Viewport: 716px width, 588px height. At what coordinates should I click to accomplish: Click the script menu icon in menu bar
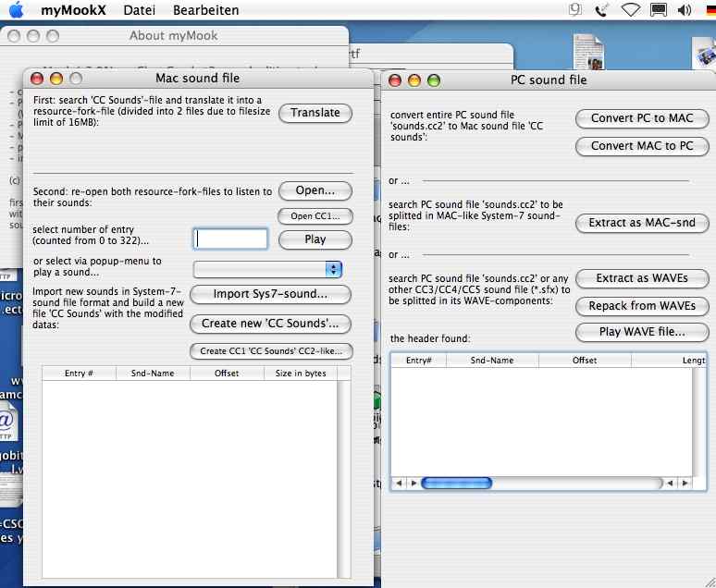coord(575,9)
